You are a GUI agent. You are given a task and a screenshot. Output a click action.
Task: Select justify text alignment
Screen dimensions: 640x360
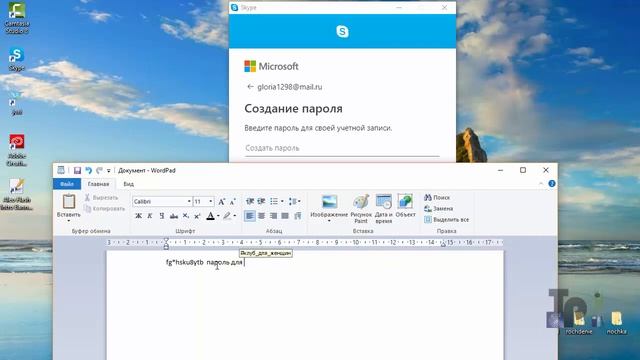[285, 216]
